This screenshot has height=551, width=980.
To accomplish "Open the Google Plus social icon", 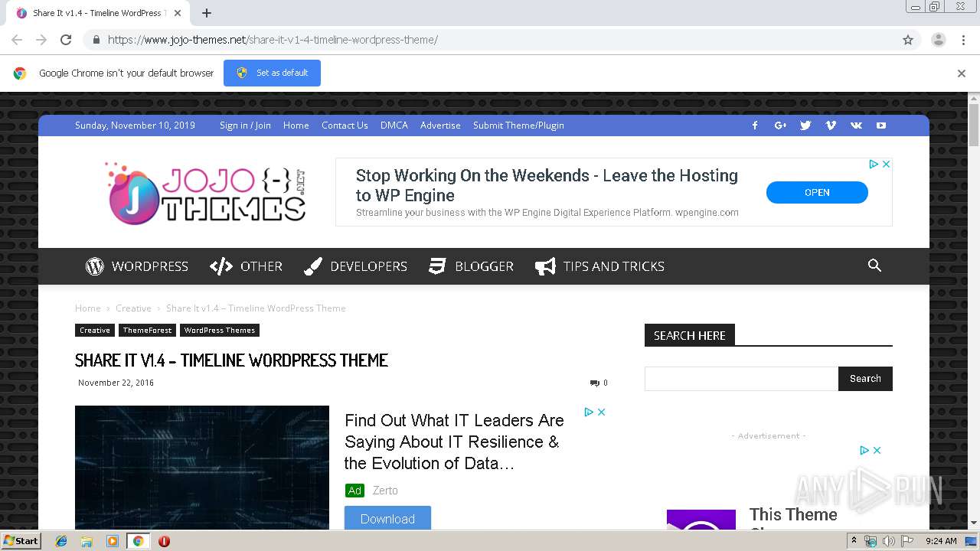I will [x=780, y=126].
